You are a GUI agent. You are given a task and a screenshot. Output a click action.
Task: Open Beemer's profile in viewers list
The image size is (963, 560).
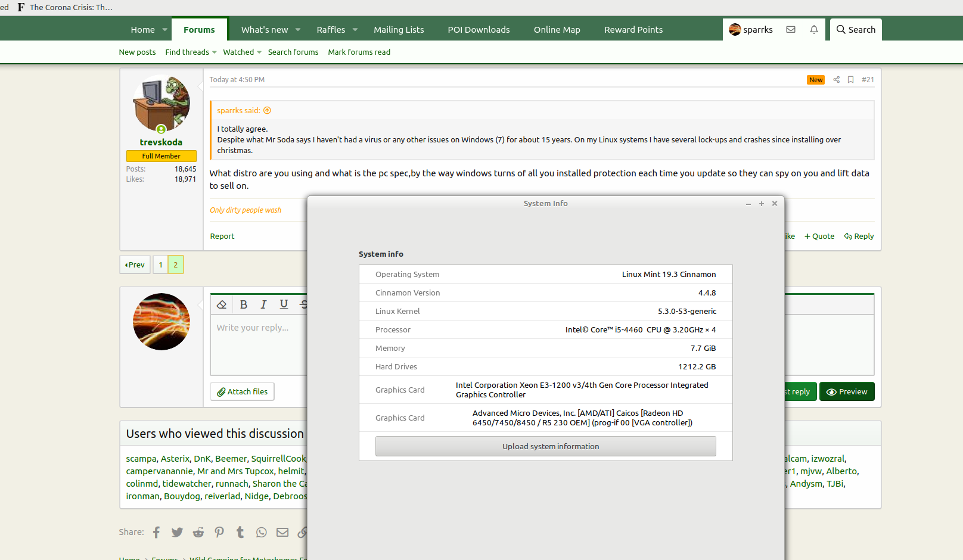(x=231, y=459)
